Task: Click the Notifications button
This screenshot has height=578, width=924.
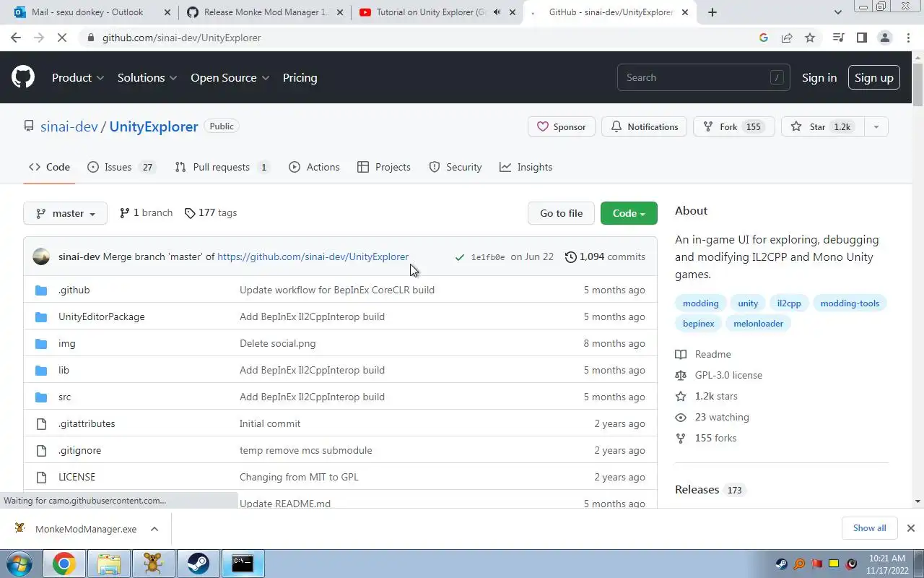Action: 645,126
